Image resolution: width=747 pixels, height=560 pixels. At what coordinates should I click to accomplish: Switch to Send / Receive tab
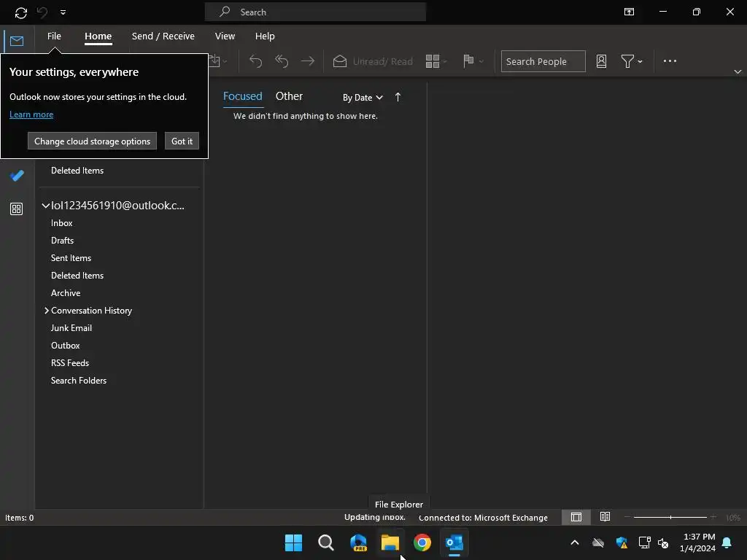click(163, 36)
